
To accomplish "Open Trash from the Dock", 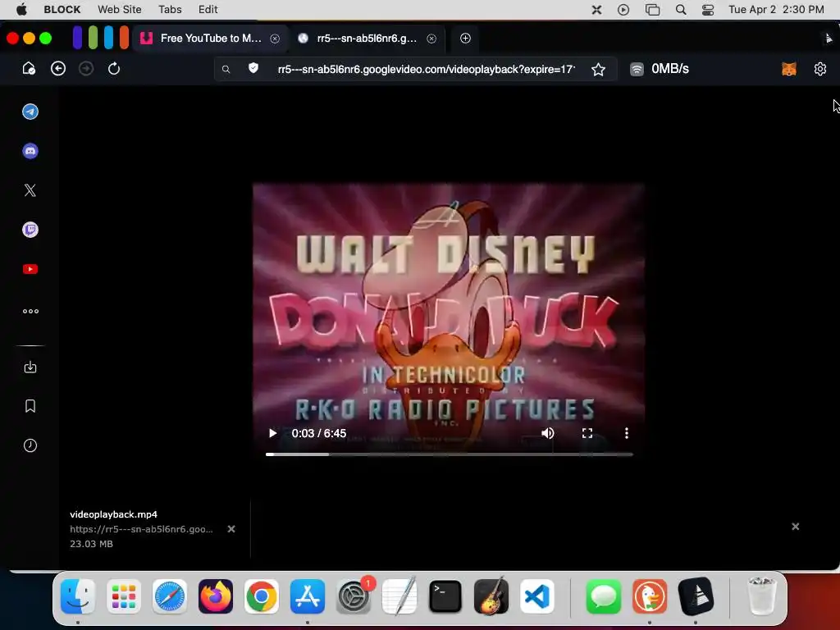I will pyautogui.click(x=762, y=596).
